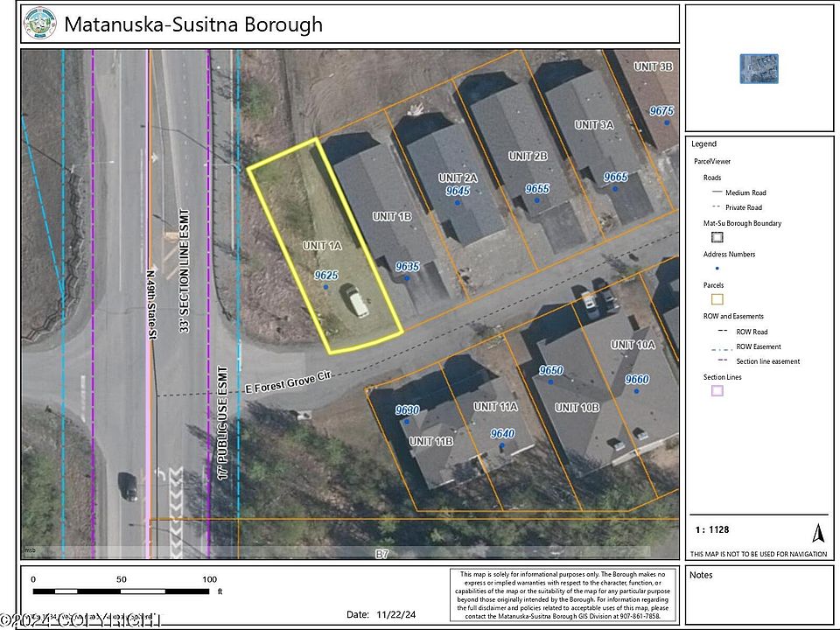840x630 pixels.
Task: Click the Section line easement legend entry
Action: [768, 362]
